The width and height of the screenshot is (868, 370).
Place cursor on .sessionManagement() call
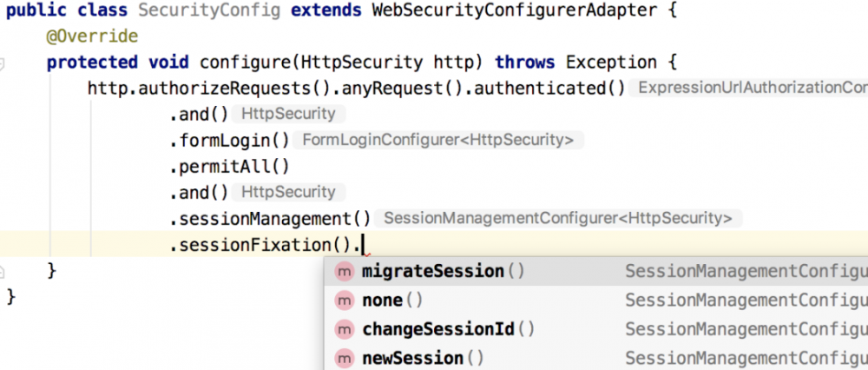point(270,219)
